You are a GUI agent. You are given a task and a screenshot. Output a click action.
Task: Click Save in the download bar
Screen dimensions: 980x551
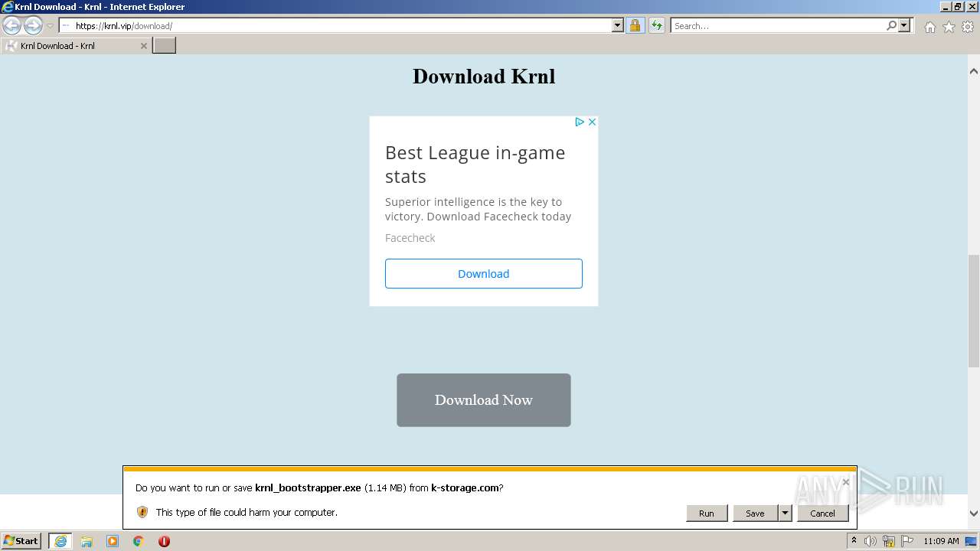(755, 514)
